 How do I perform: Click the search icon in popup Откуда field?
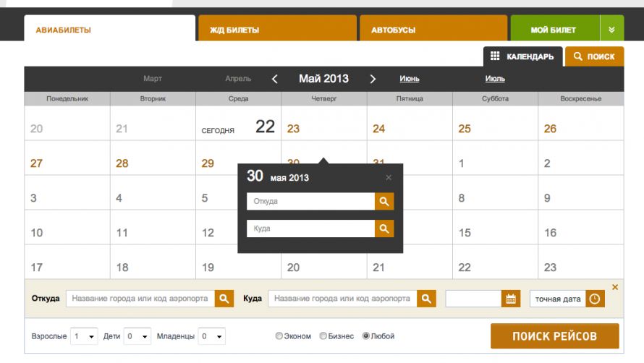(x=384, y=202)
